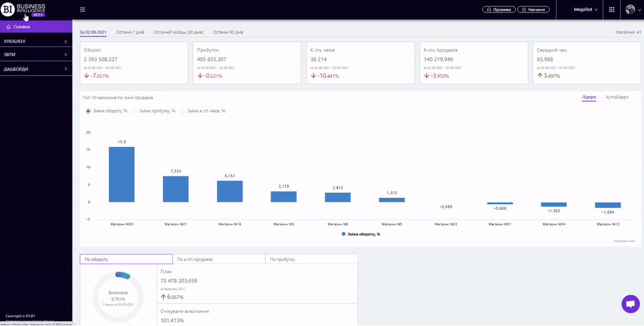644x326 pixels.
Task: Select the Зміна обороту, % radio button
Action: point(88,111)
